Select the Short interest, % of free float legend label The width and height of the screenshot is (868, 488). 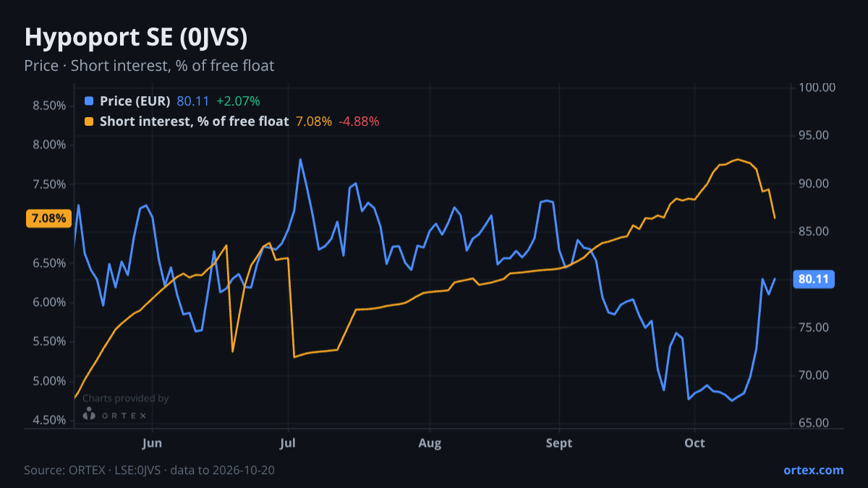[x=194, y=121]
